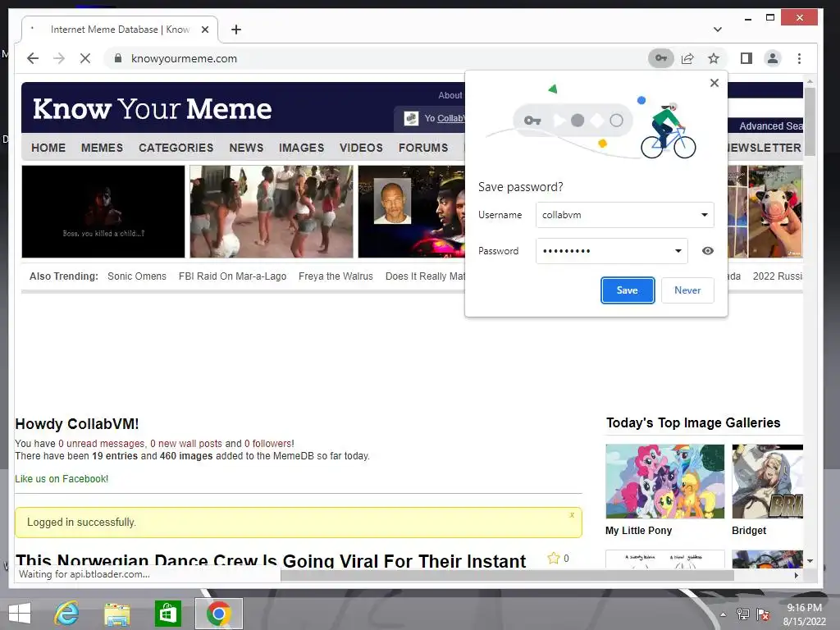Image resolution: width=840 pixels, height=630 pixels.
Task: Open the Sonic Omens trending link
Action: coord(137,276)
